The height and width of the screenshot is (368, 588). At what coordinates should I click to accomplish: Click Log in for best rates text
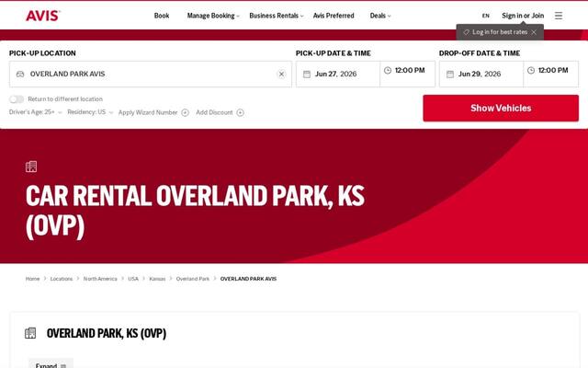click(x=500, y=32)
